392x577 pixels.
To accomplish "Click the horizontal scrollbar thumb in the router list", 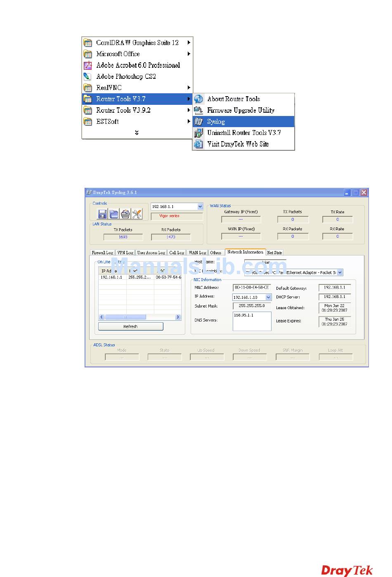I will [125, 317].
